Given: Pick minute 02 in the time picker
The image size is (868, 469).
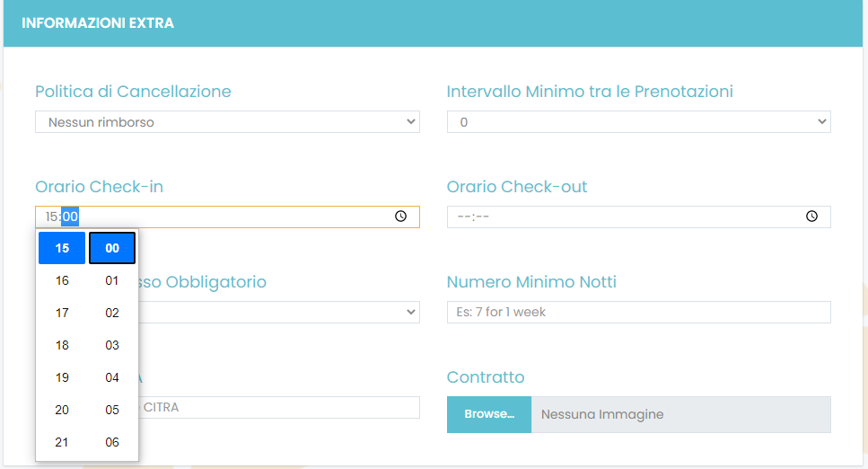Looking at the screenshot, I should pyautogui.click(x=112, y=313).
